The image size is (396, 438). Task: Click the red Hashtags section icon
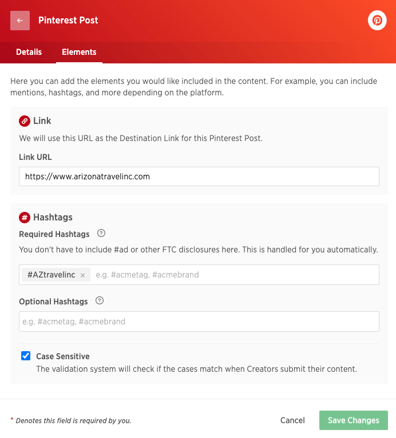[x=24, y=218]
